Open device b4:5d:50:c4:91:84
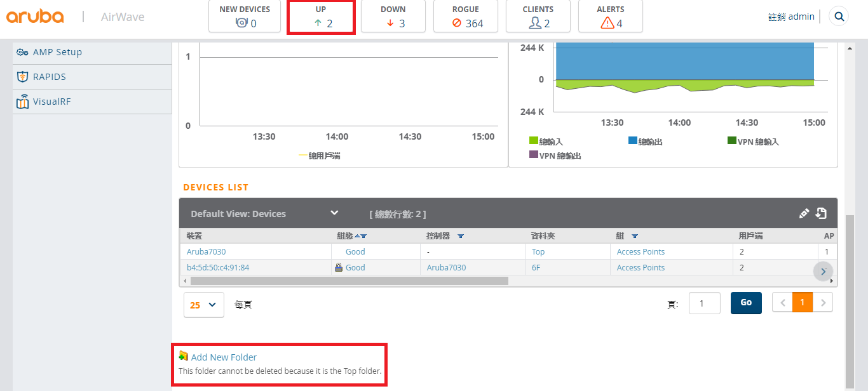Viewport: 868px width, 391px height. (x=218, y=268)
